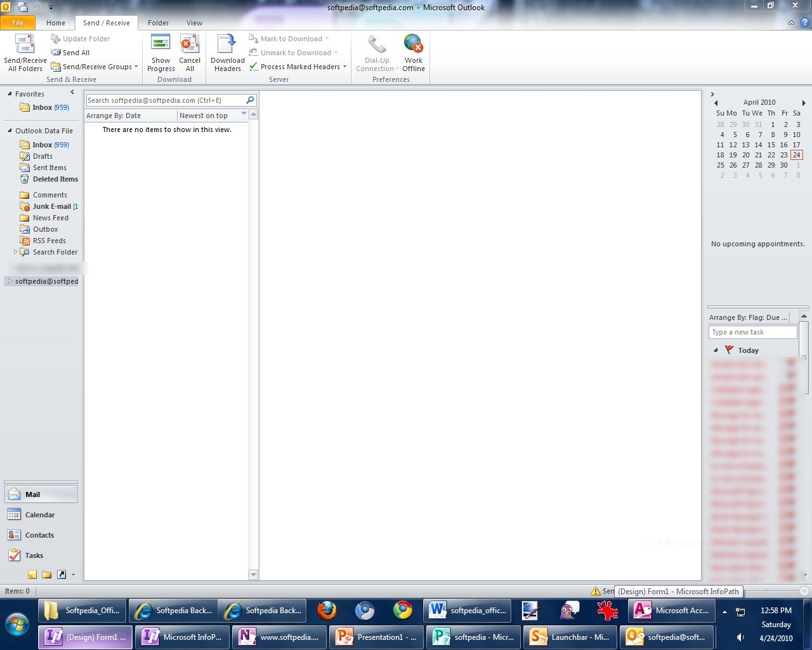812x650 pixels.
Task: Open Contacts in navigation pane
Action: [39, 535]
